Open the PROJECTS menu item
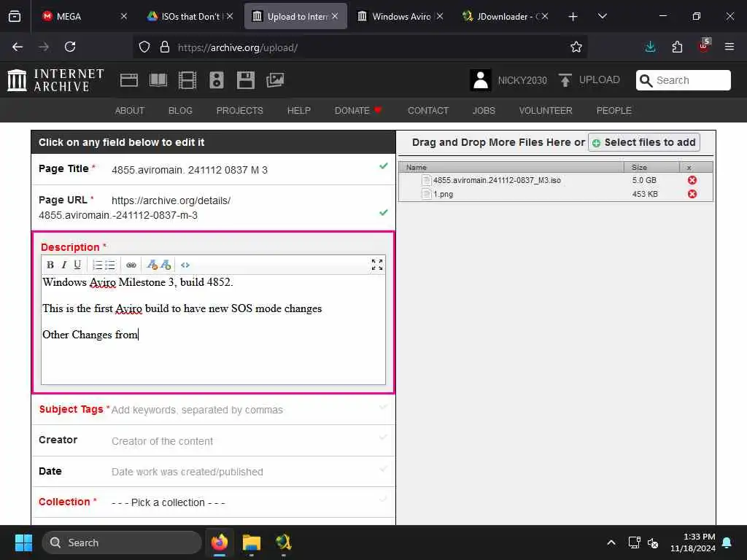 tap(239, 111)
